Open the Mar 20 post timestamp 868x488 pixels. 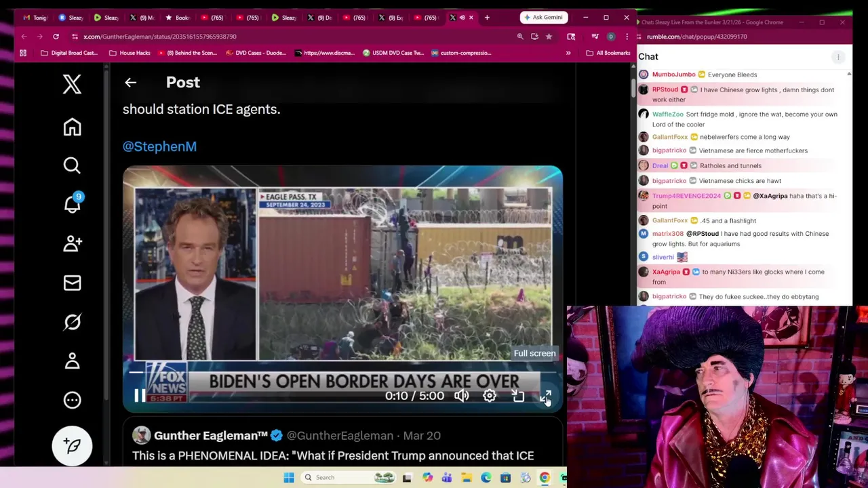pos(422,436)
